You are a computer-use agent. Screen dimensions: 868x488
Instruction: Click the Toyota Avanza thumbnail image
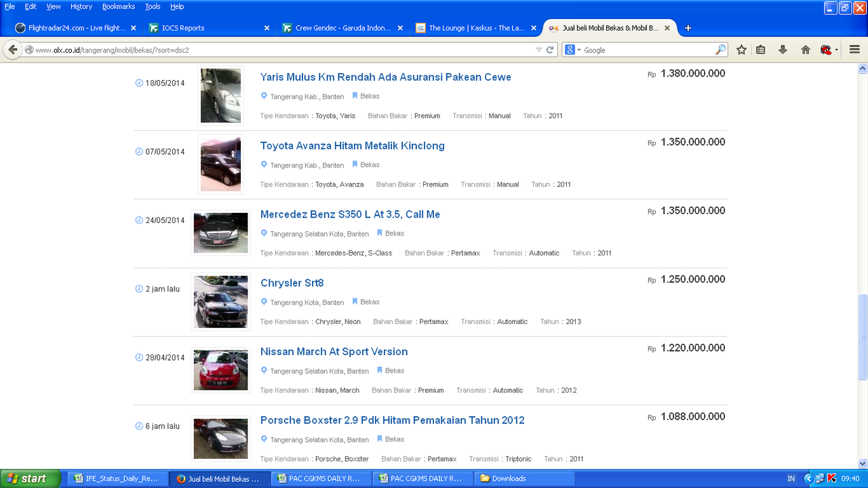point(220,164)
